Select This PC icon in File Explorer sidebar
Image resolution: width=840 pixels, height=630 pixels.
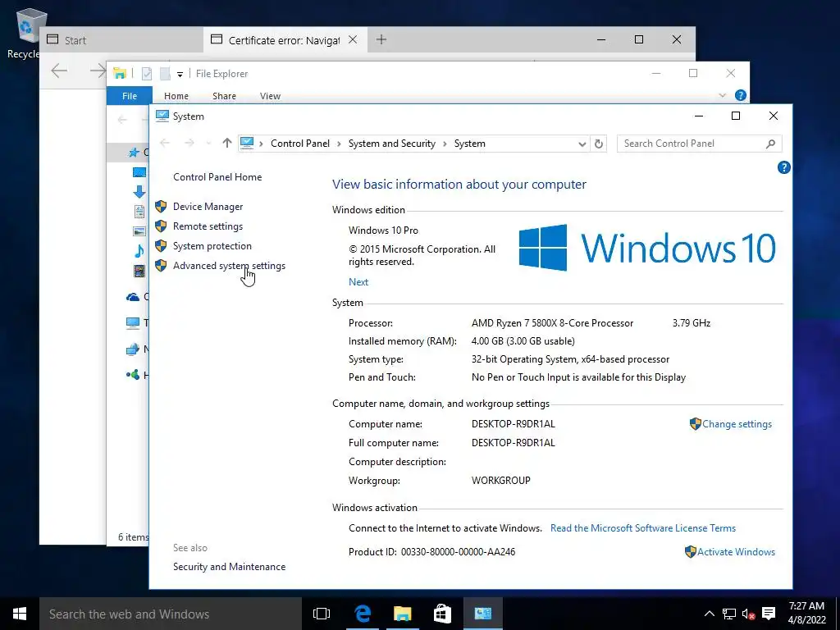133,322
